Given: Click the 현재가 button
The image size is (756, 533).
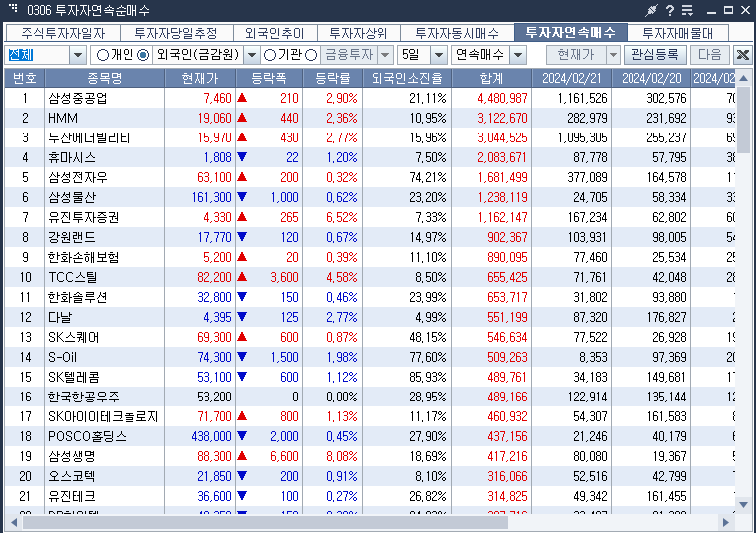Looking at the screenshot, I should tap(576, 55).
